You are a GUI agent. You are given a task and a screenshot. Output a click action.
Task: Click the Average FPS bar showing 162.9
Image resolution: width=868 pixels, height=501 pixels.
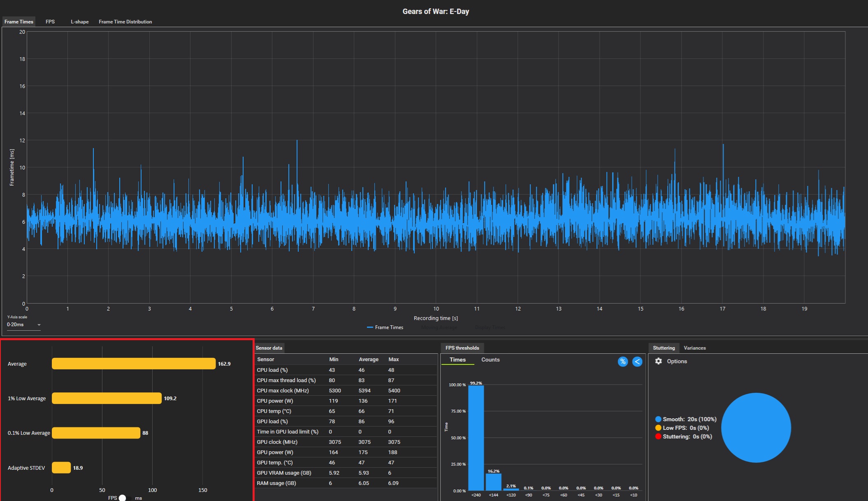[134, 364]
